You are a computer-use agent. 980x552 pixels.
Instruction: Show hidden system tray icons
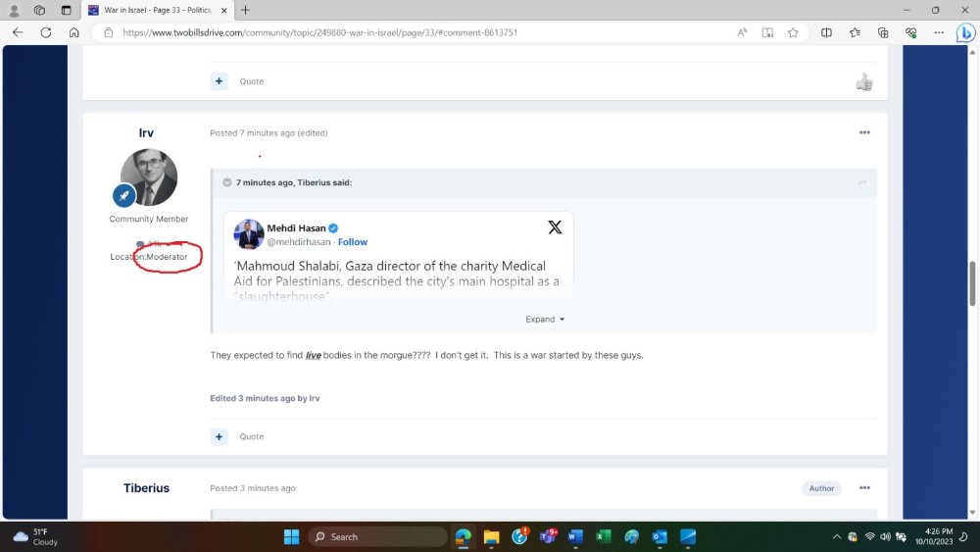(x=836, y=536)
